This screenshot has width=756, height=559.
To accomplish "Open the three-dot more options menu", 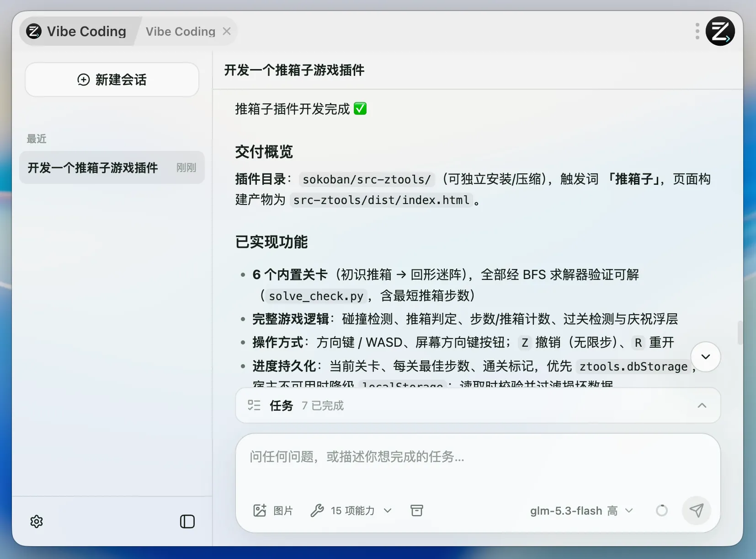I will coord(697,31).
